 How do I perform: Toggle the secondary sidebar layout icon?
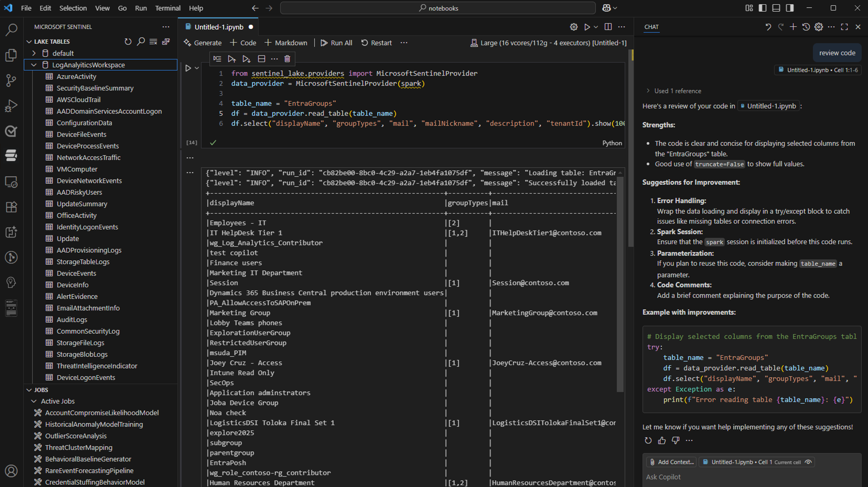pos(789,8)
